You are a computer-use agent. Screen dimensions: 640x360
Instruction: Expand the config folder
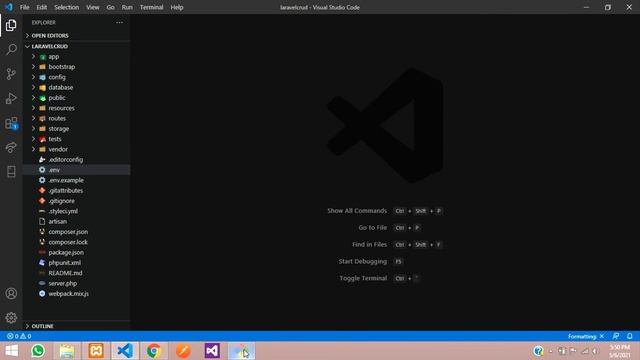tap(76, 77)
